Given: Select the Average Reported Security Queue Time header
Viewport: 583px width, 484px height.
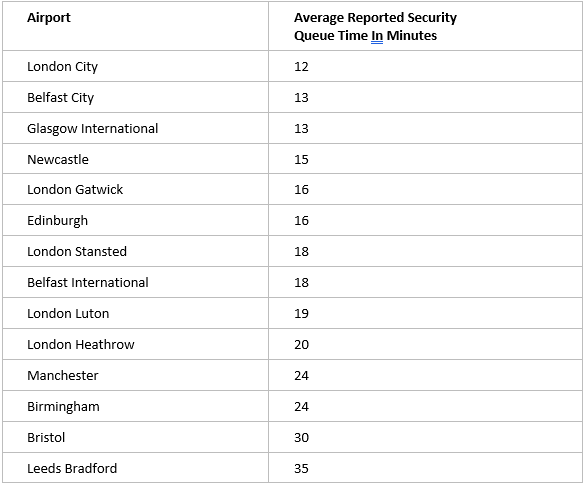Looking at the screenshot, I should point(375,26).
